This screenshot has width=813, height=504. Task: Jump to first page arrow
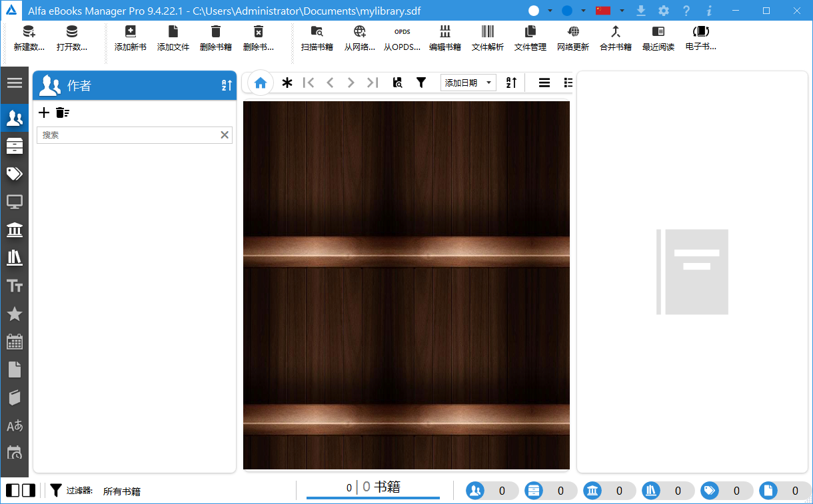pyautogui.click(x=309, y=83)
